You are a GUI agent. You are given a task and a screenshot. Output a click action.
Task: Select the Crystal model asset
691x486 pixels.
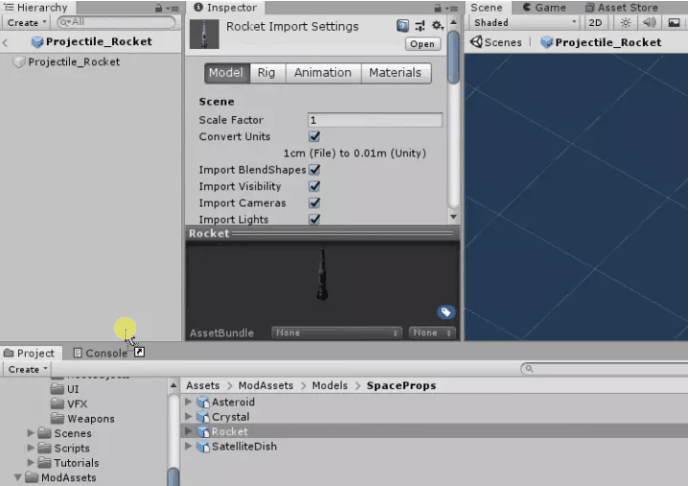pyautogui.click(x=223, y=417)
